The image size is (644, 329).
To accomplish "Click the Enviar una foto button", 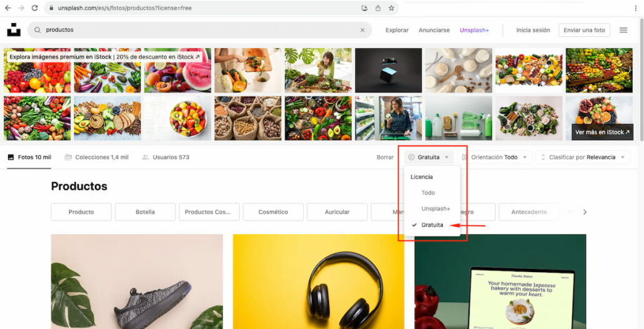I will (584, 30).
